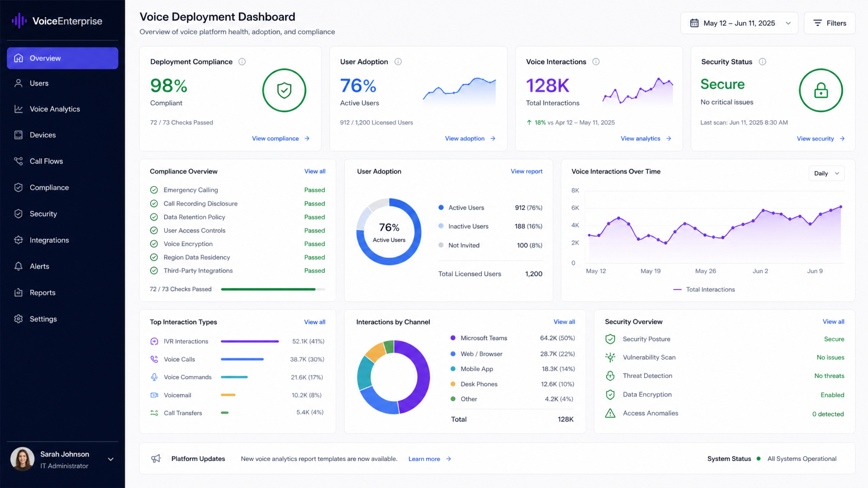The height and width of the screenshot is (488, 868).
Task: Open the Daily interval dropdown
Action: (x=826, y=173)
